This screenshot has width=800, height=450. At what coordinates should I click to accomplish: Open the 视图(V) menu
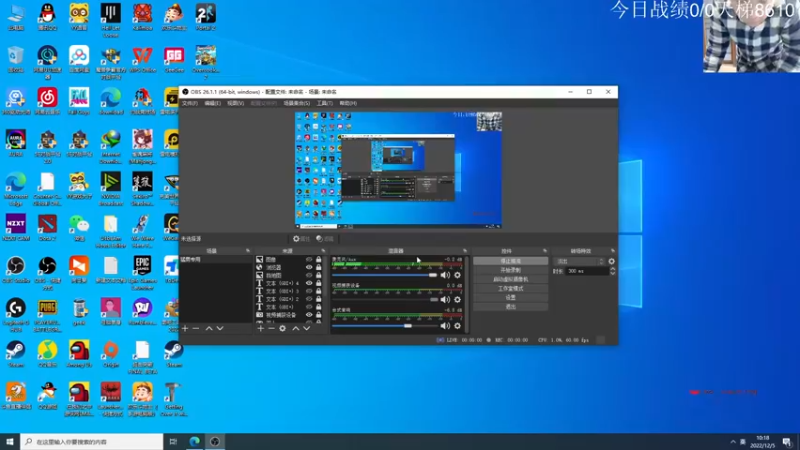click(x=235, y=103)
